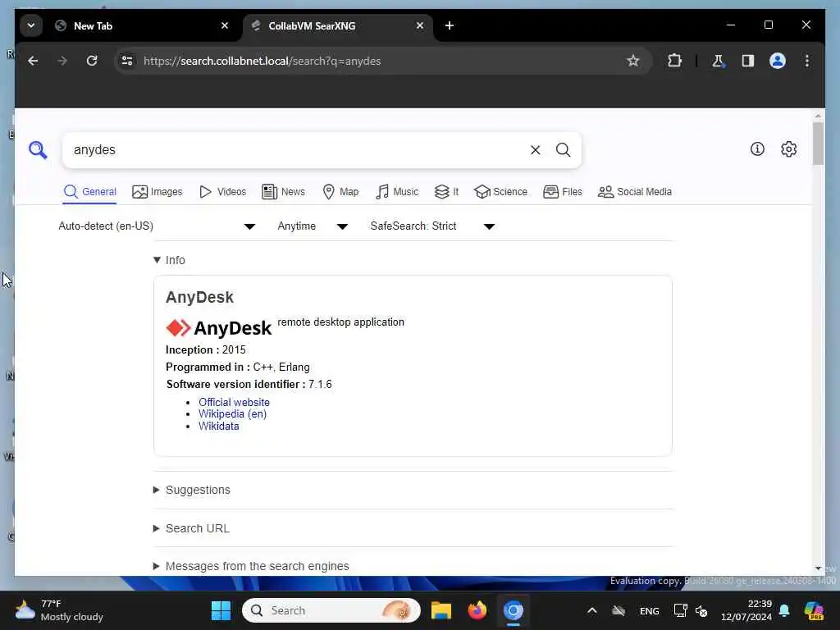
Task: Open taskbar clock and date
Action: coord(746,610)
